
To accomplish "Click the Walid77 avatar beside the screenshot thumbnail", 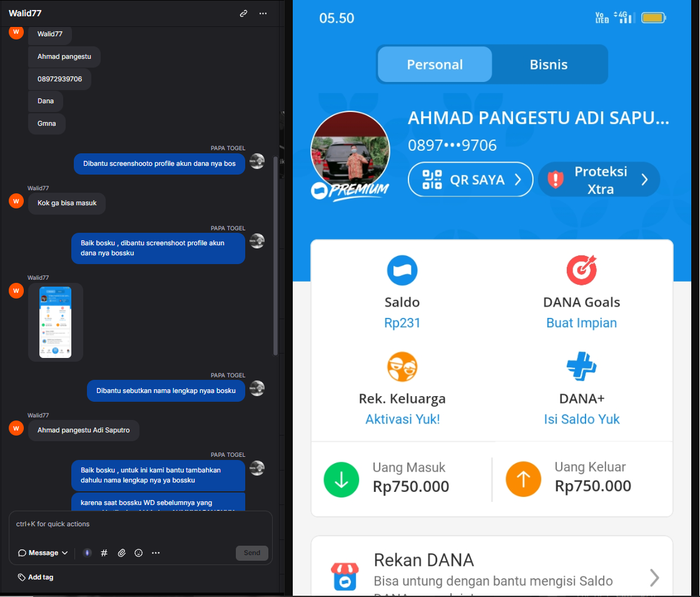I will pyautogui.click(x=16, y=291).
